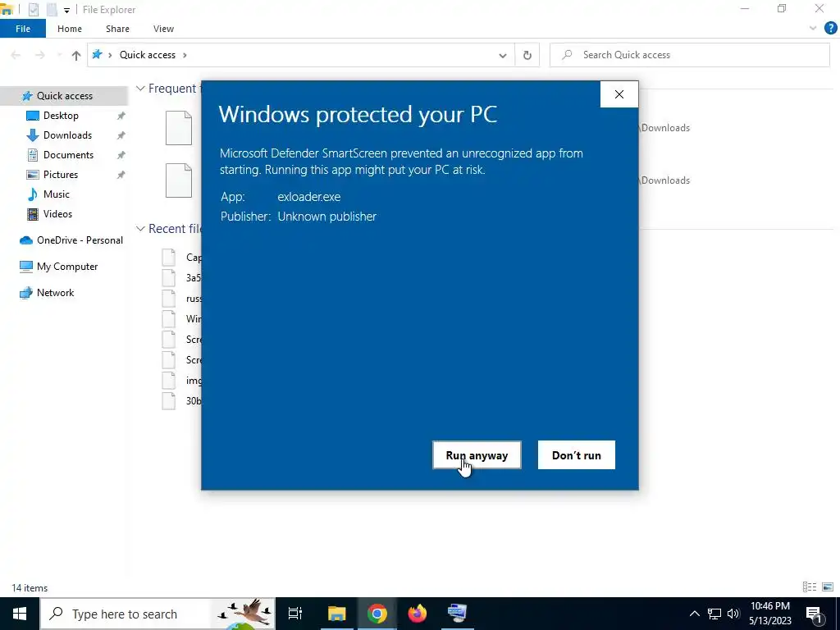Refresh the current folder view
This screenshot has height=630, width=840.
(527, 55)
